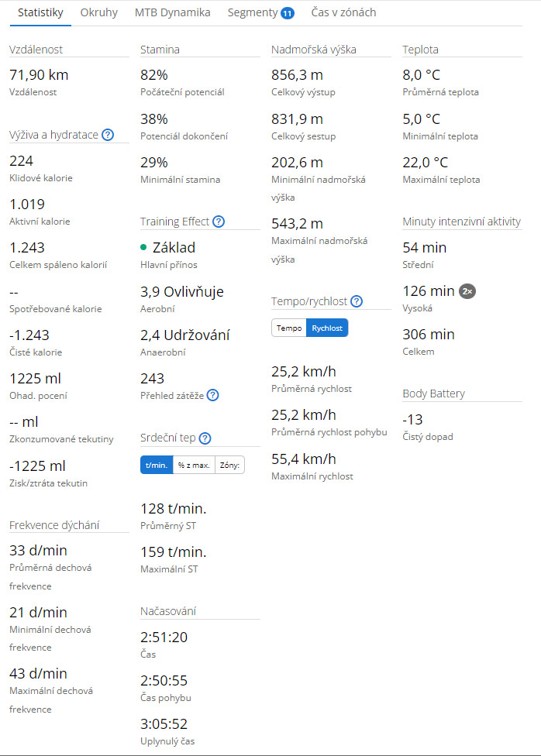Click the 71,90 km distance value

click(x=38, y=74)
